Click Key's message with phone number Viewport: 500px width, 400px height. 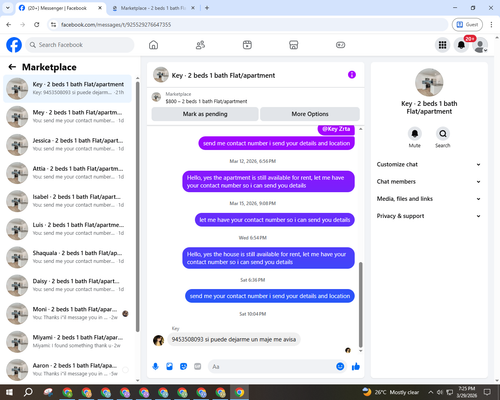click(x=234, y=339)
